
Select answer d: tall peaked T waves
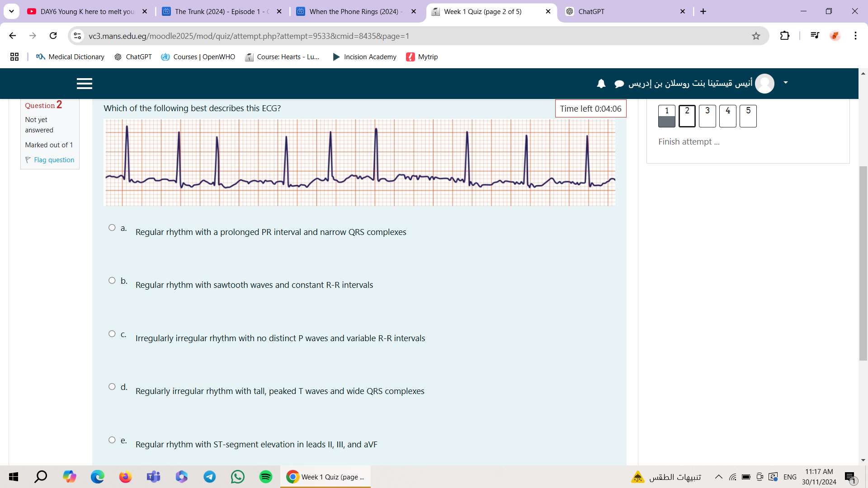tap(112, 387)
